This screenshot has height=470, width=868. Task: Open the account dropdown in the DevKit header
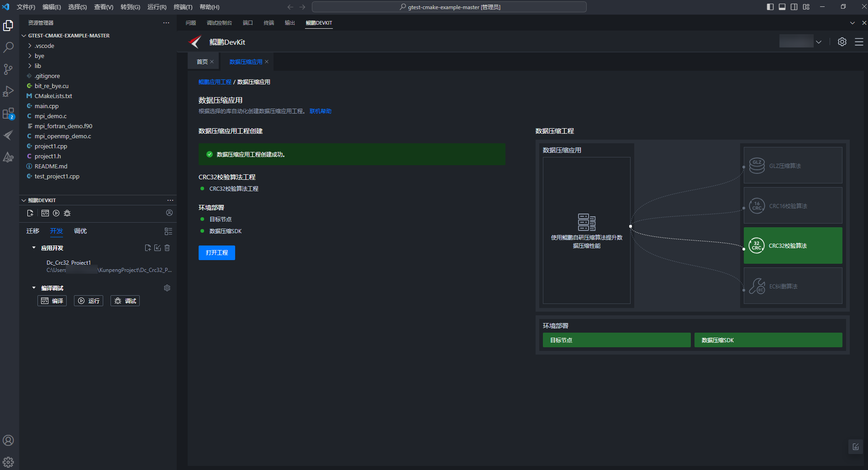point(819,42)
